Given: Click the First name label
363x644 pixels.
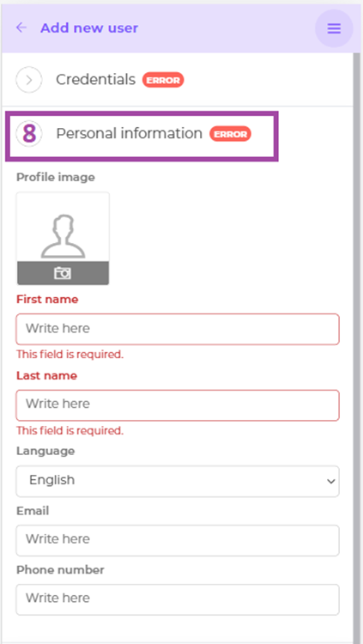Looking at the screenshot, I should point(47,300).
